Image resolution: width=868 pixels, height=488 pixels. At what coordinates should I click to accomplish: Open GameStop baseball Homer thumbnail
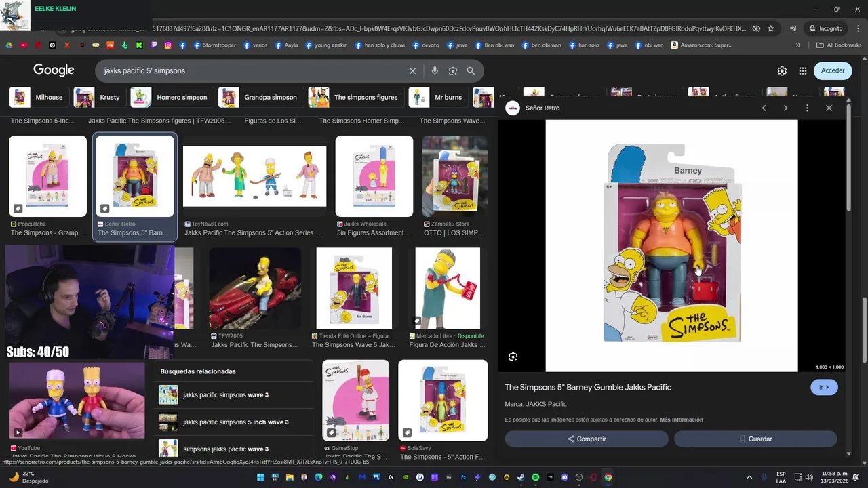point(355,400)
